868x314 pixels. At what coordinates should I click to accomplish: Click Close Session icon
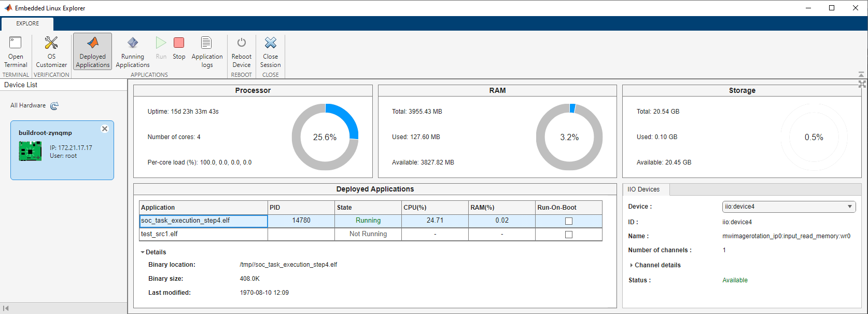point(270,43)
